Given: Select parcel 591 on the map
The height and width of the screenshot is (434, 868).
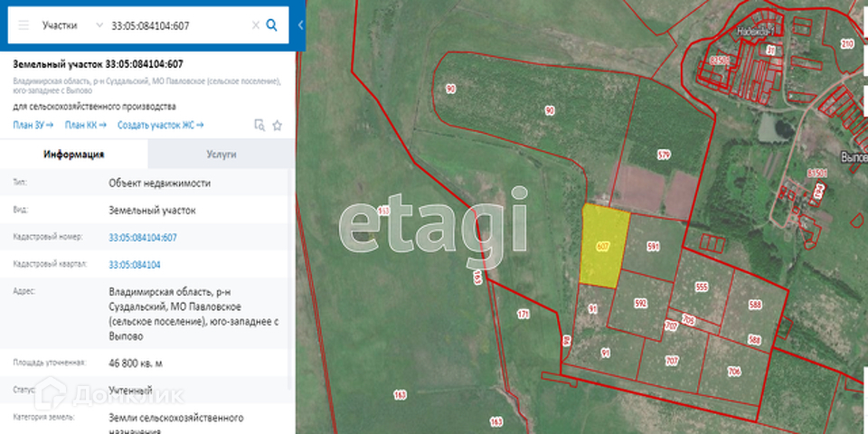Looking at the screenshot, I should coord(653,247).
